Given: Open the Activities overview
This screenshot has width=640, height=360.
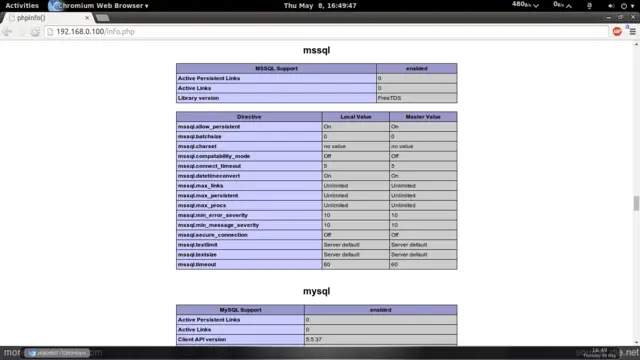Looking at the screenshot, I should [x=22, y=6].
